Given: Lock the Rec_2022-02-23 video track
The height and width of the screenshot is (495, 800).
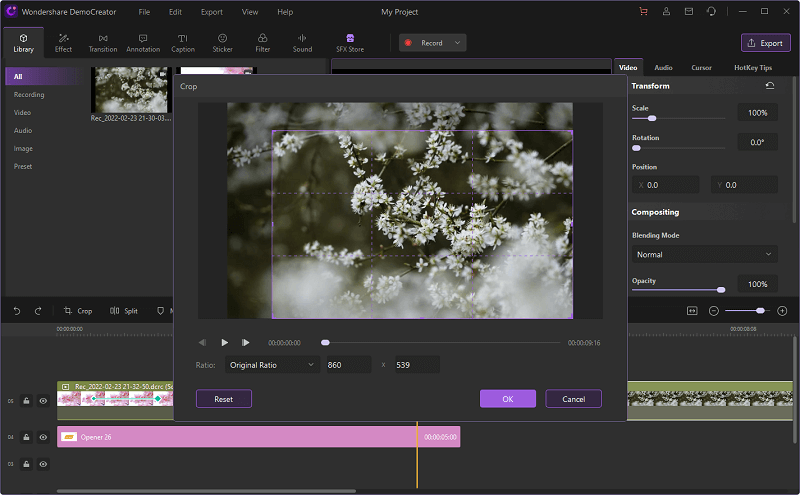Looking at the screenshot, I should (27, 400).
